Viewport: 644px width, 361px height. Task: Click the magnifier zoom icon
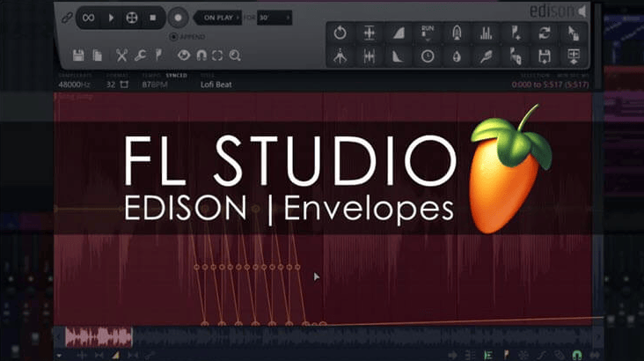(x=235, y=55)
